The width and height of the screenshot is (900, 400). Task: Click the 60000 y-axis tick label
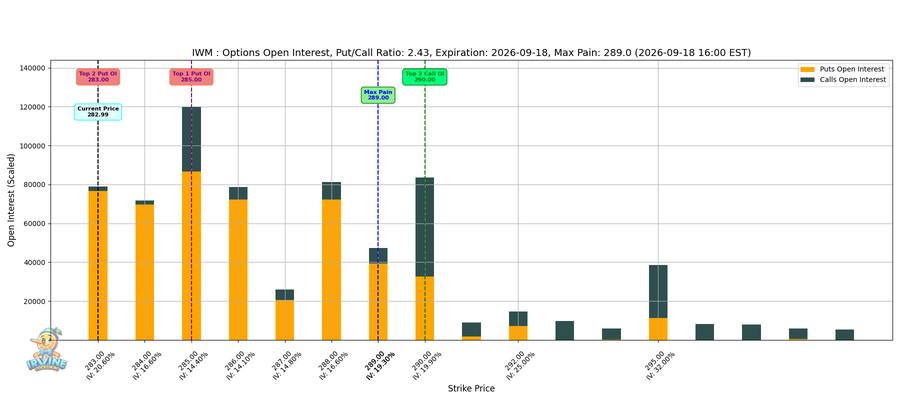(x=34, y=224)
